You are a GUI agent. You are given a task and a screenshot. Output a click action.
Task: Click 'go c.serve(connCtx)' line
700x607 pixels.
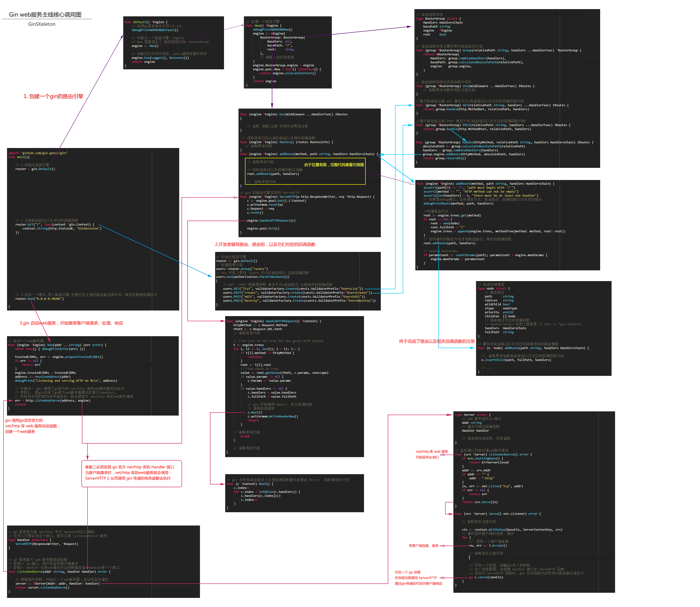pyautogui.click(x=486, y=577)
